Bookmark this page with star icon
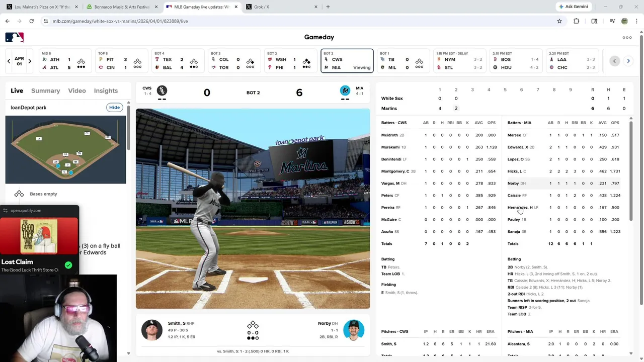Viewport: 644px width, 362px height. coord(559,21)
